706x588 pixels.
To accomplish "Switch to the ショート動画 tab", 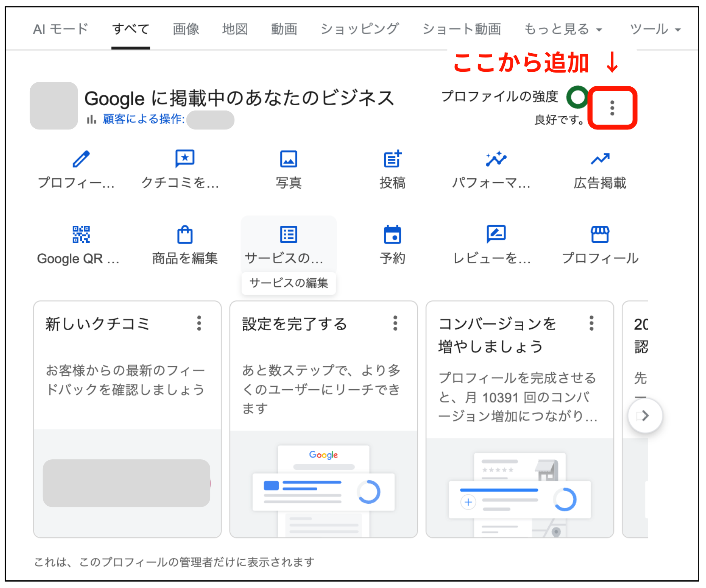I will point(462,29).
